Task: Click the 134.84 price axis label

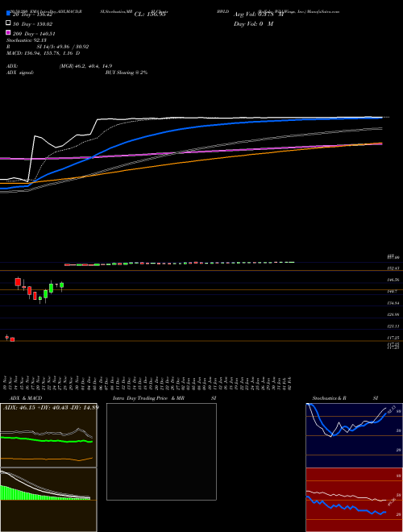Action: click(x=393, y=303)
